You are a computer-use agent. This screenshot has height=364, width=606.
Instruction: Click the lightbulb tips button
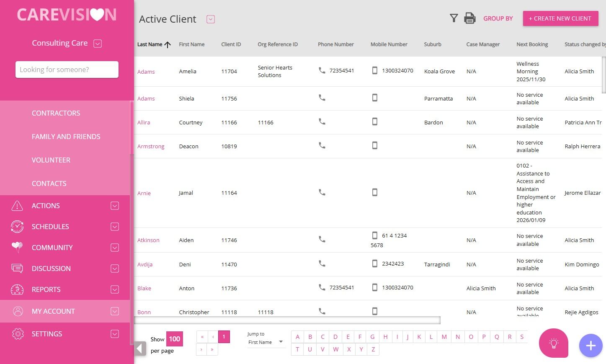pos(554,343)
